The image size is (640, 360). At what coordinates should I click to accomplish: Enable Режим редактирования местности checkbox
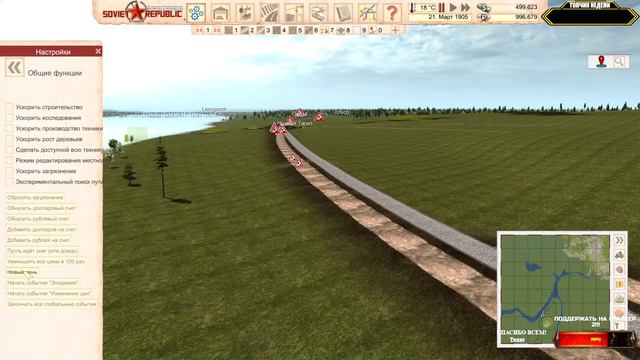coord(9,160)
